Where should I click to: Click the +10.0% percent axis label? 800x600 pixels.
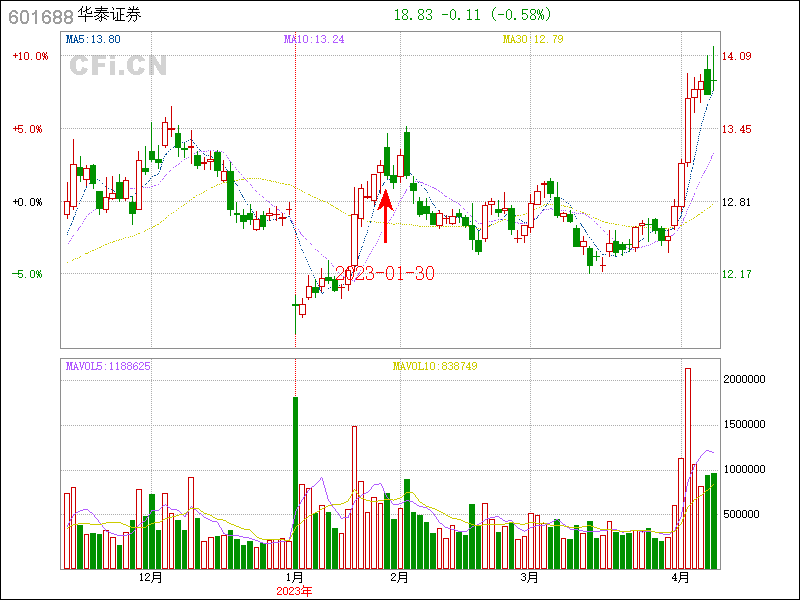[30, 56]
